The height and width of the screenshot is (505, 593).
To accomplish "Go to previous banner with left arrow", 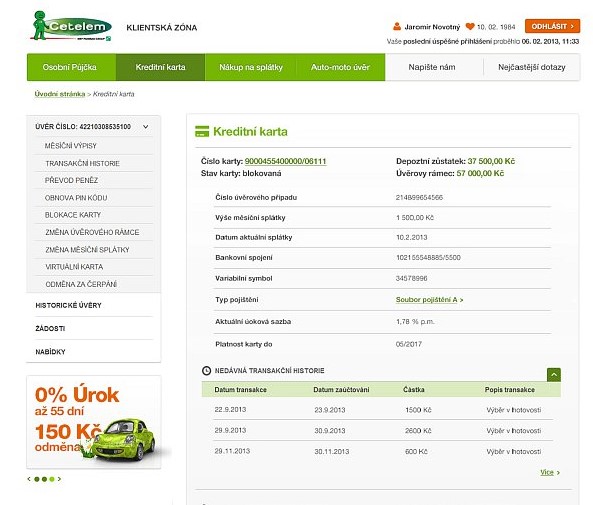I will coord(29,479).
